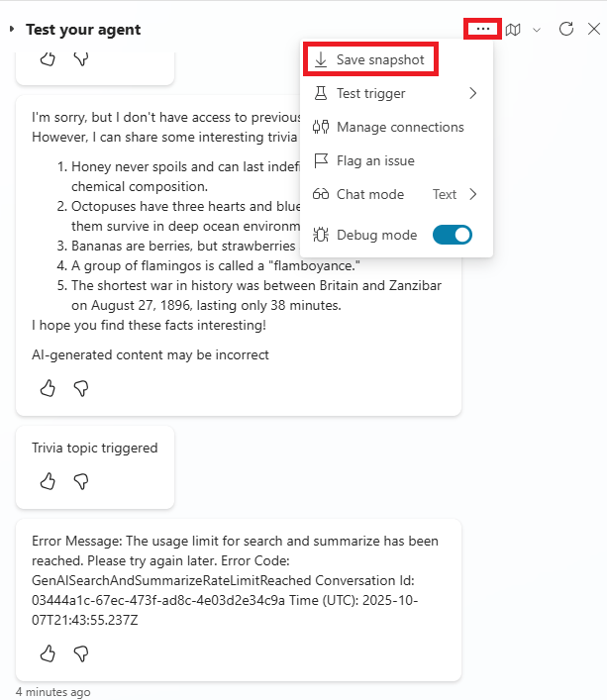The width and height of the screenshot is (607, 700).
Task: Thumbs up the trivia facts response
Action: (x=48, y=388)
